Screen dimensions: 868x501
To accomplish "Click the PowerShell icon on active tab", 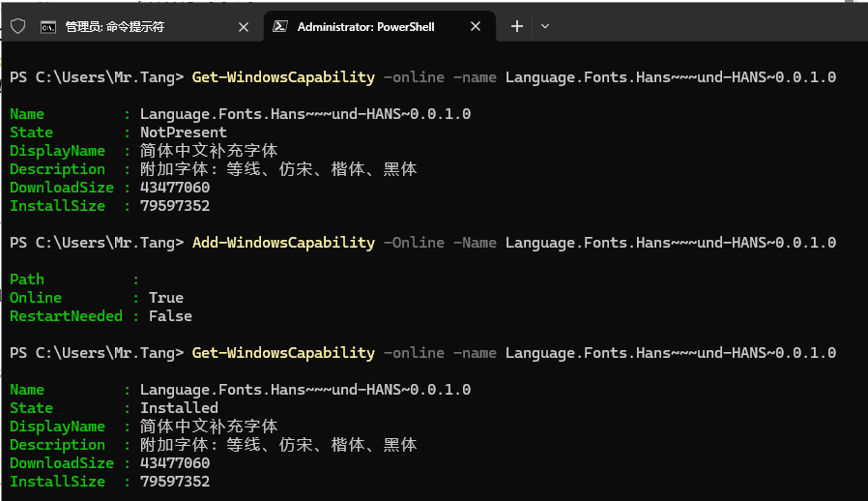I will (x=278, y=26).
